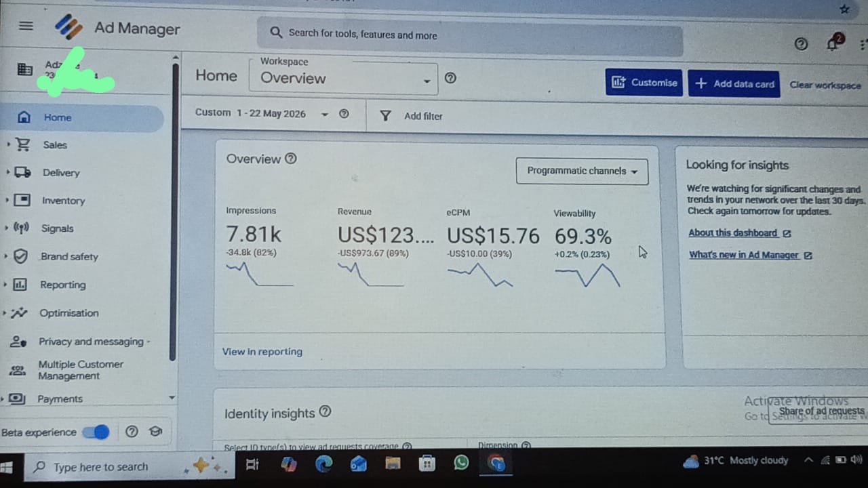
Task: Open the Custom 1 - 22 May 2026 date dropdown
Action: point(262,113)
